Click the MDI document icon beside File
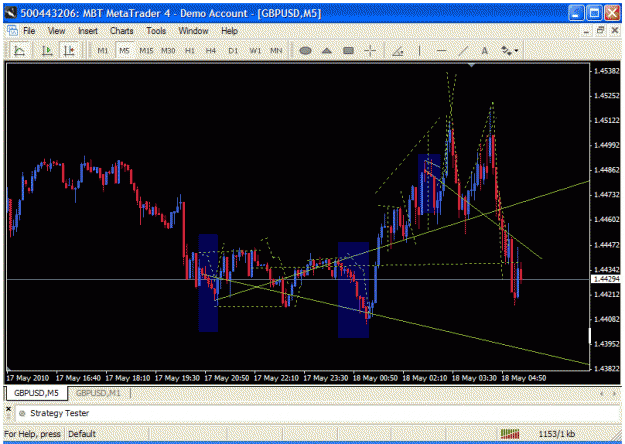This screenshot has height=444, width=625. [x=12, y=31]
